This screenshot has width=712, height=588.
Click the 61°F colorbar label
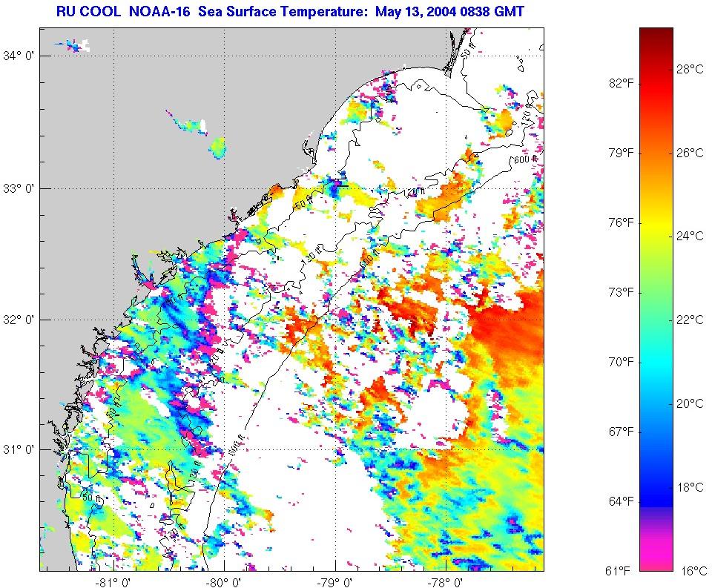coord(618,571)
